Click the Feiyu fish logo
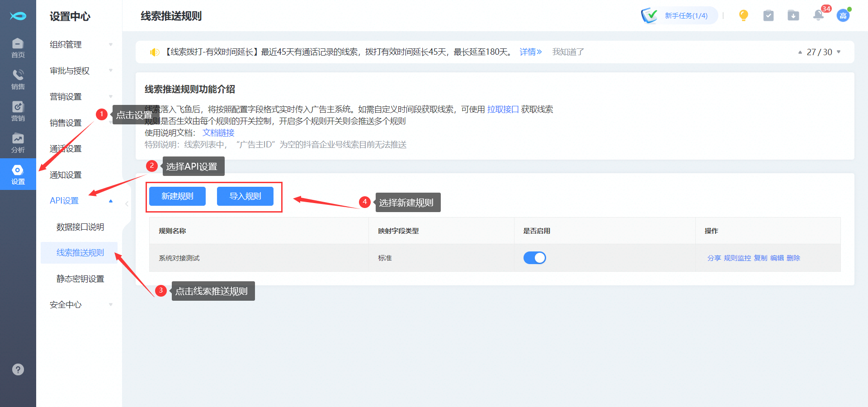The image size is (868, 407). (18, 16)
